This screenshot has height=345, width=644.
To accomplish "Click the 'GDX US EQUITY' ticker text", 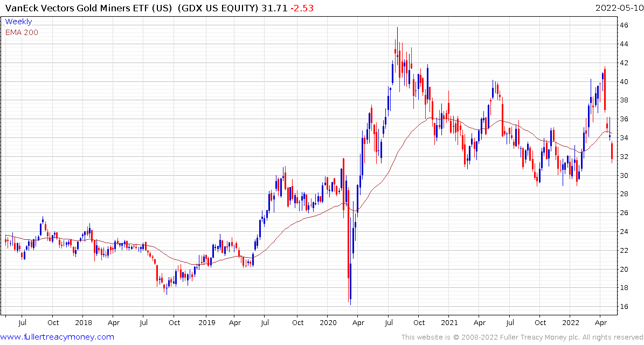I will pos(217,8).
